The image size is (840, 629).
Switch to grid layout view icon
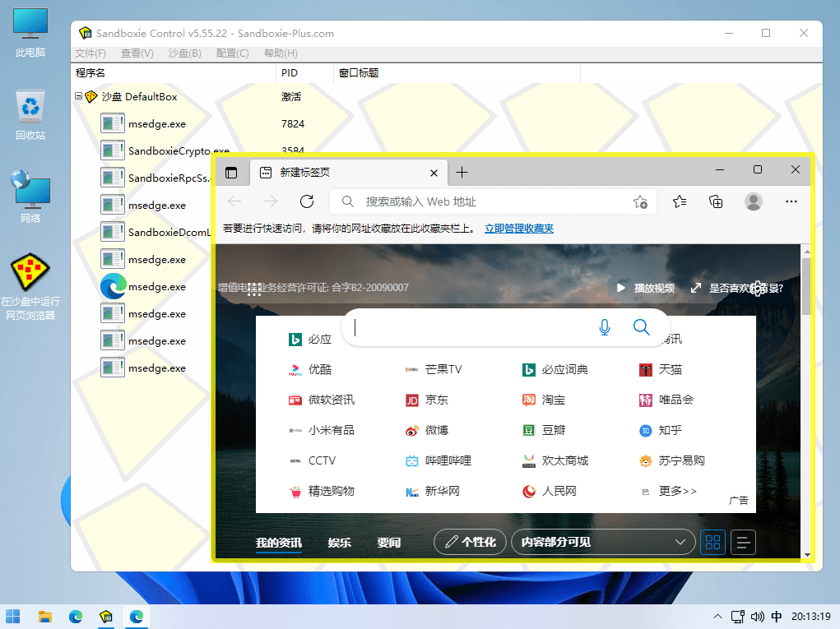coord(712,543)
